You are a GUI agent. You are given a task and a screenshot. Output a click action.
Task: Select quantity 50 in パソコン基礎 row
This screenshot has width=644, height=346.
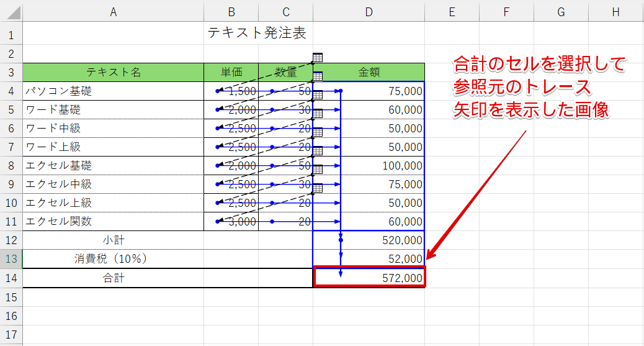click(x=286, y=91)
